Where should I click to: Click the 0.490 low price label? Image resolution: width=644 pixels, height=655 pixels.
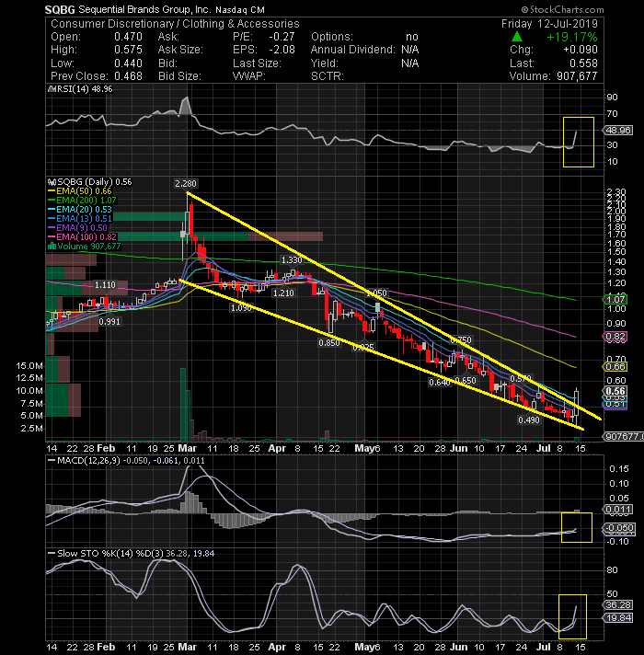tap(529, 420)
